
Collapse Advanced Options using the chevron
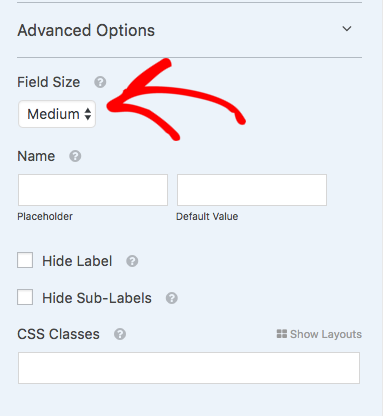point(347,29)
